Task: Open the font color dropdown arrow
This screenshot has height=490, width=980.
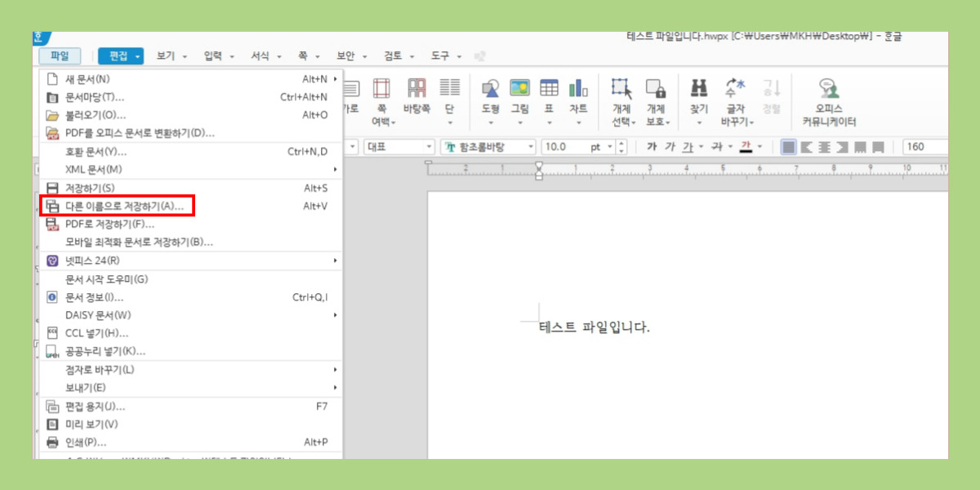Action: 759,147
